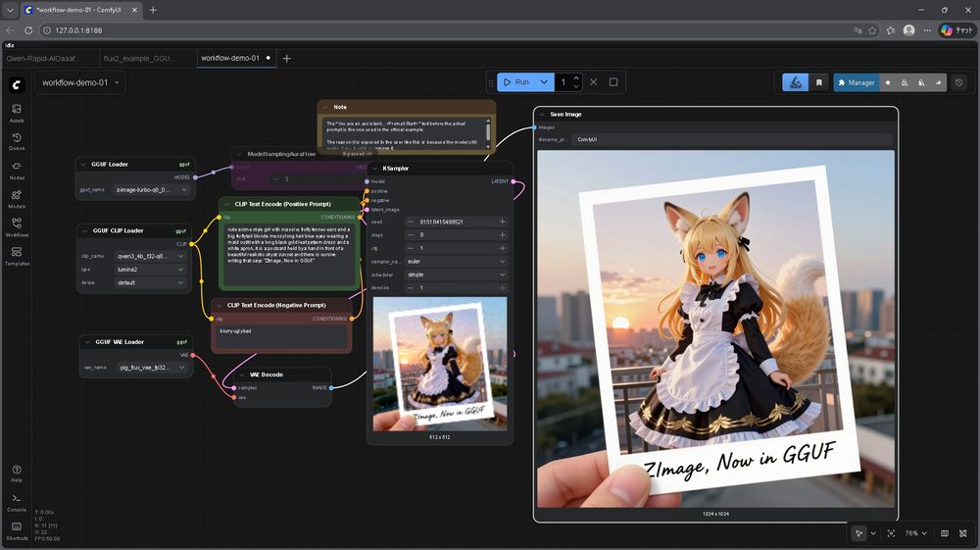Collapse the GGUF Loader node
Screen dimensions: 980x550
(83, 165)
